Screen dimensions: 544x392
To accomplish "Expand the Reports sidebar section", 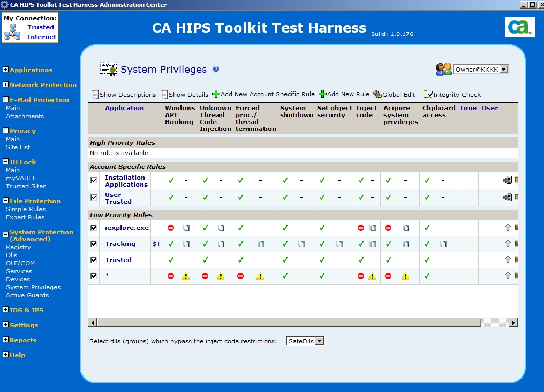I will click(x=5, y=339).
